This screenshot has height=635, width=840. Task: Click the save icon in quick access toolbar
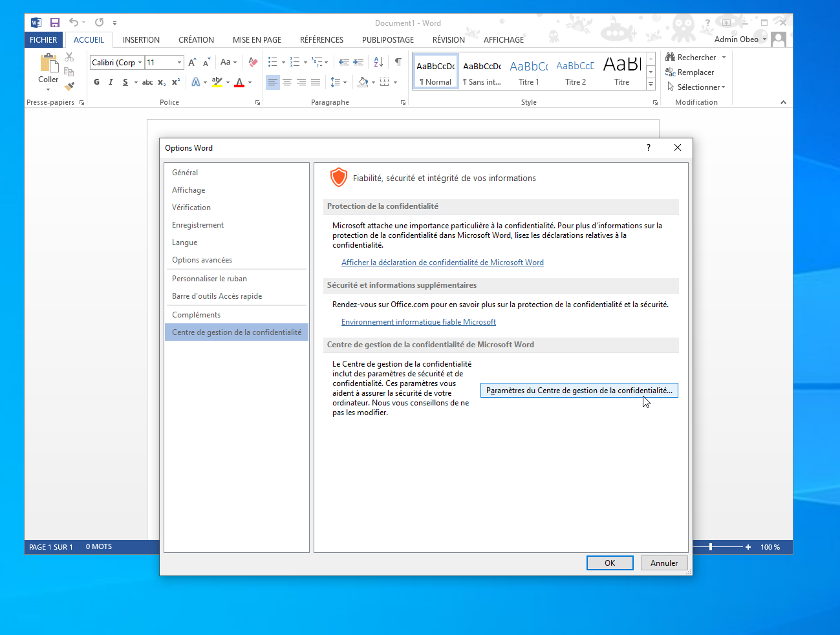[55, 23]
